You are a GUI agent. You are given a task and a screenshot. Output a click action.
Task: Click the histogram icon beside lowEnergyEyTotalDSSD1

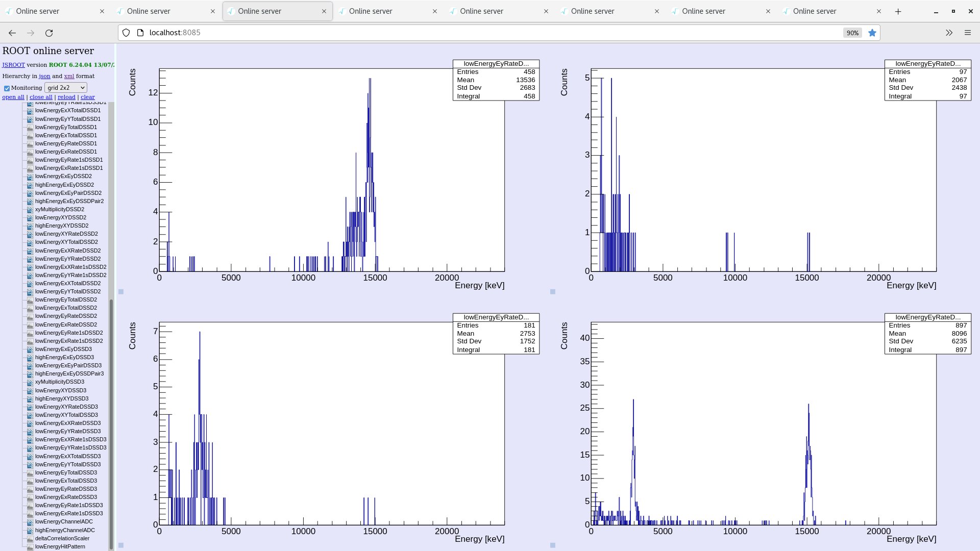pyautogui.click(x=30, y=127)
